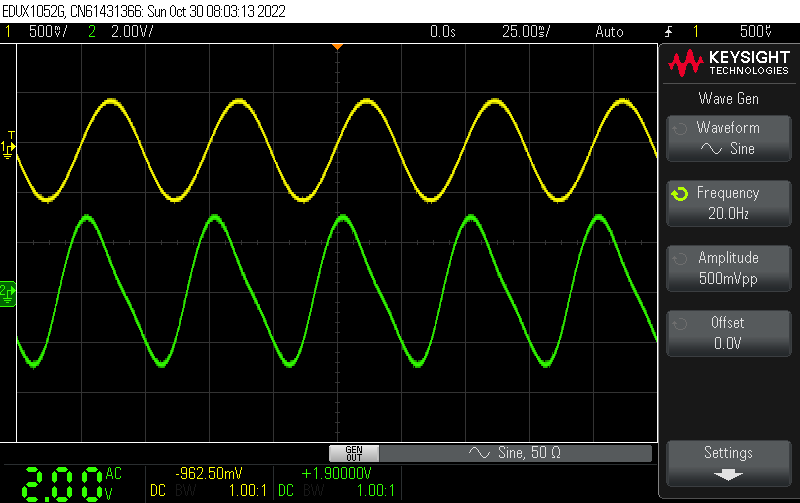Select the Frequency 20.0Hz softkey
Image resolution: width=800 pixels, height=503 pixels.
pyautogui.click(x=728, y=203)
